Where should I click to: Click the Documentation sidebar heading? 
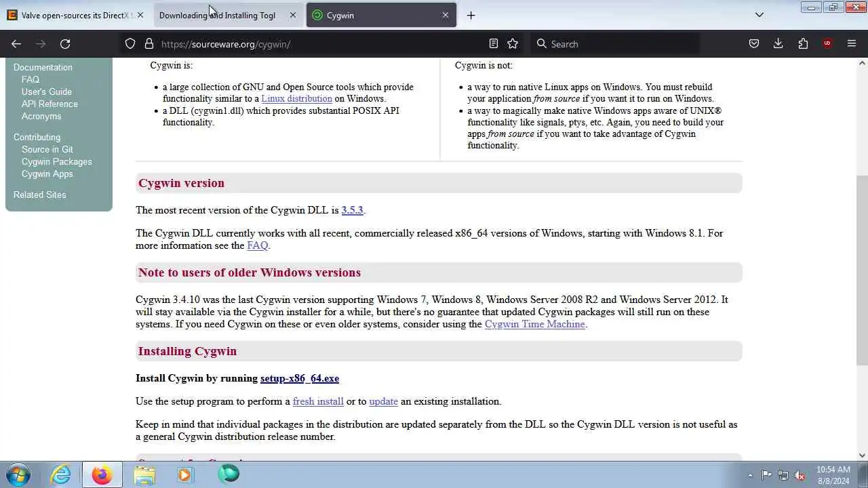point(43,67)
